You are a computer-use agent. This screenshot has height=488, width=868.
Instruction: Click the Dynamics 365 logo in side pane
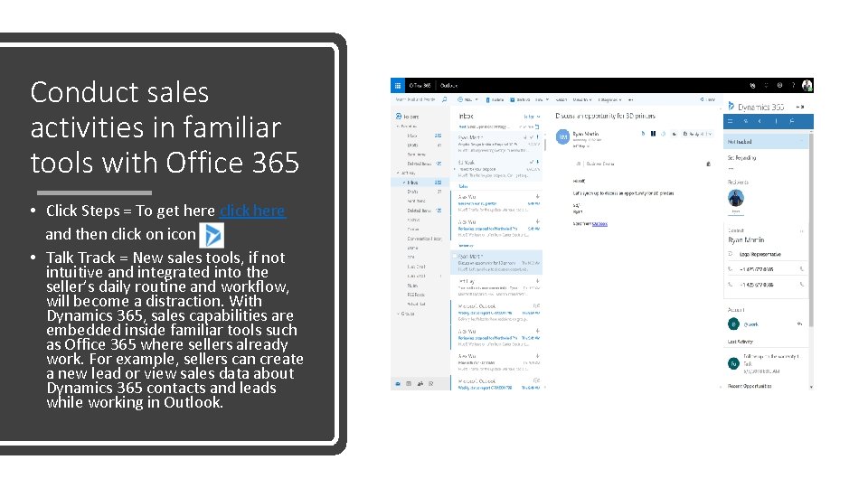point(731,106)
